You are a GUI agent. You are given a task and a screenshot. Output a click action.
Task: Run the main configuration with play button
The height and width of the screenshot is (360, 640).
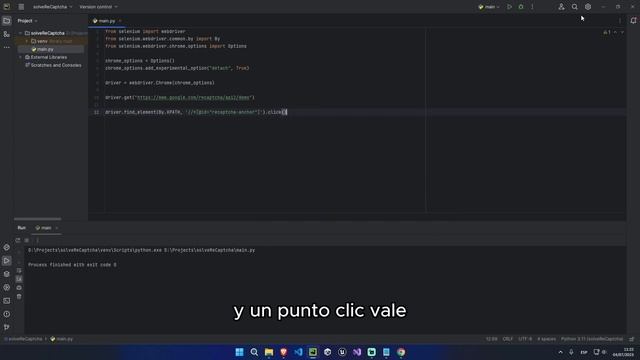[509, 7]
